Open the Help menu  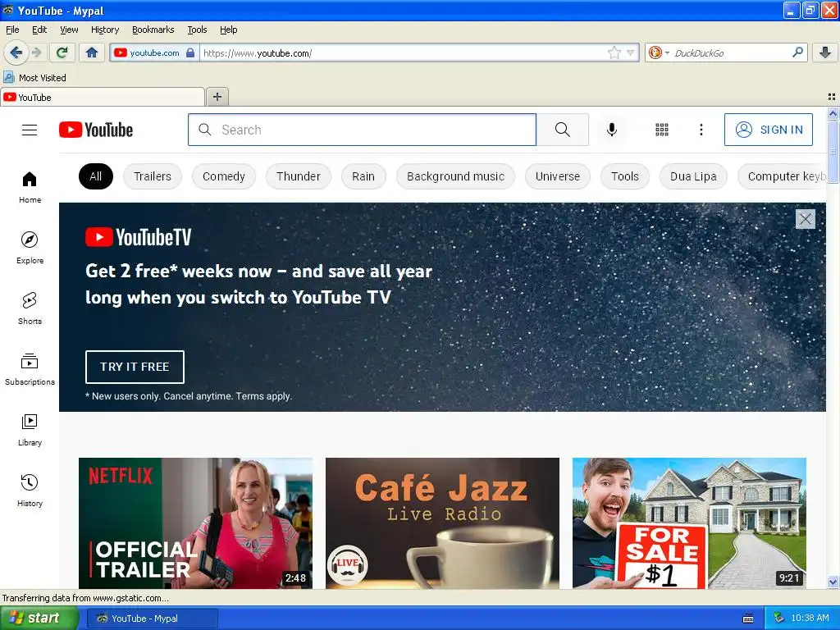point(228,30)
